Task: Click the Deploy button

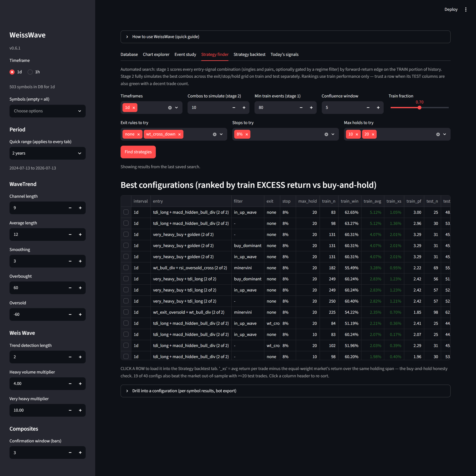Action: [451, 10]
